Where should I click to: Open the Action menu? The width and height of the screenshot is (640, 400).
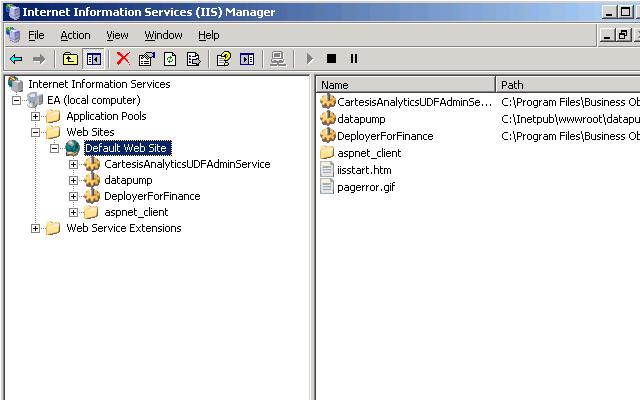coord(76,36)
